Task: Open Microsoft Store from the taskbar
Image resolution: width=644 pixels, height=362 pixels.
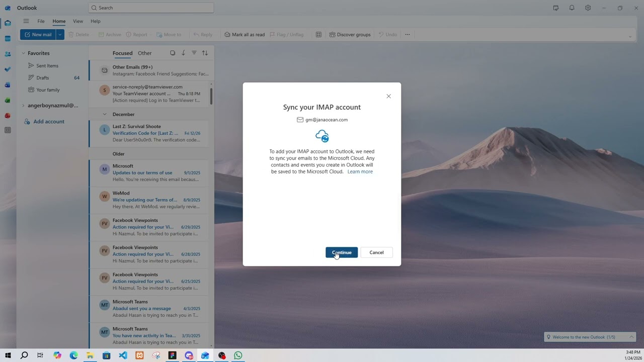Action: click(x=107, y=355)
